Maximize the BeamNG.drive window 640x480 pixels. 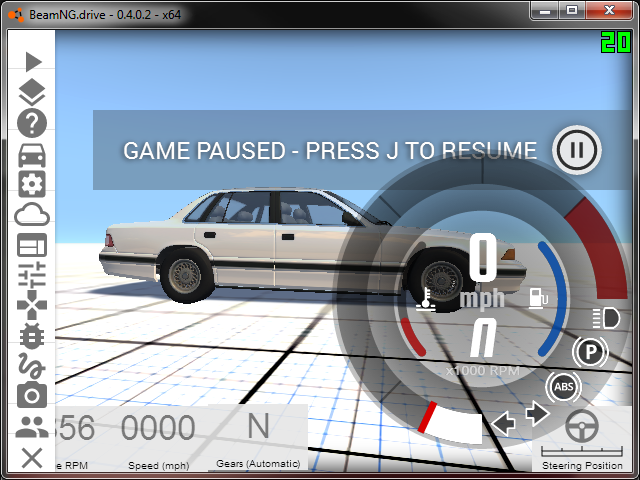572,10
